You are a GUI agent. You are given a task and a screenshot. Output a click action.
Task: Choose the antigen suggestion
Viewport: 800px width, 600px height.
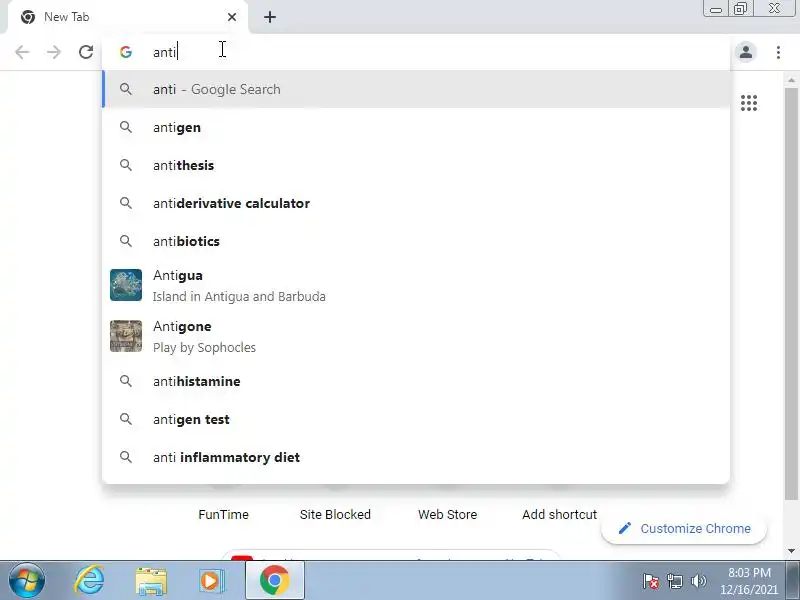click(416, 128)
